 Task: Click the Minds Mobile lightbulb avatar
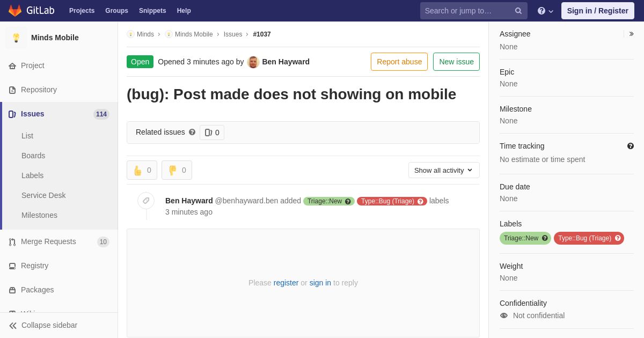(16, 38)
